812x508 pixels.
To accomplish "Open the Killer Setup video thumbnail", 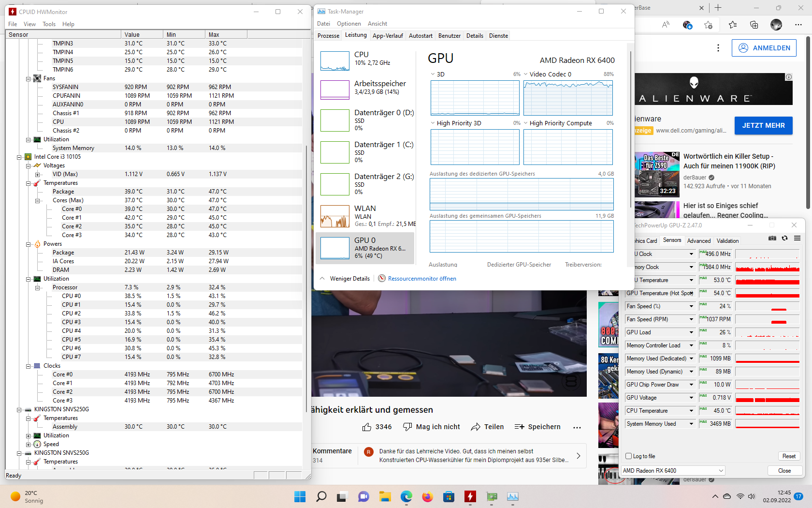I will (x=657, y=174).
